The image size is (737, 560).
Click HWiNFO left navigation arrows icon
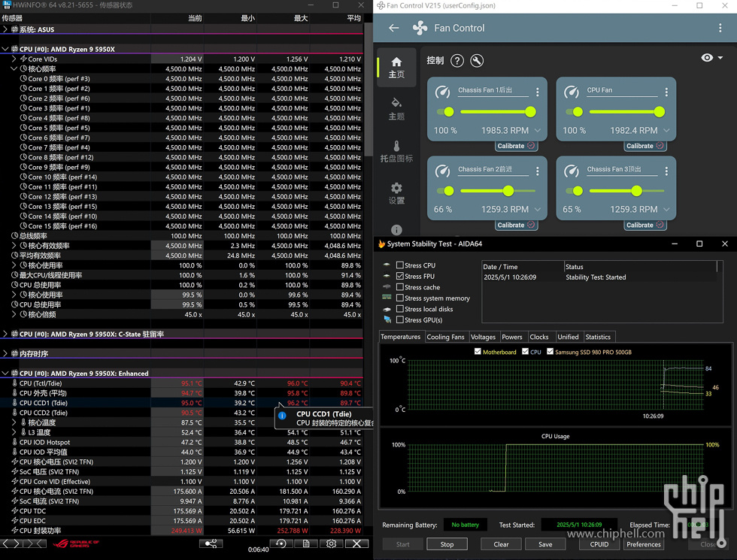pyautogui.click(x=11, y=543)
